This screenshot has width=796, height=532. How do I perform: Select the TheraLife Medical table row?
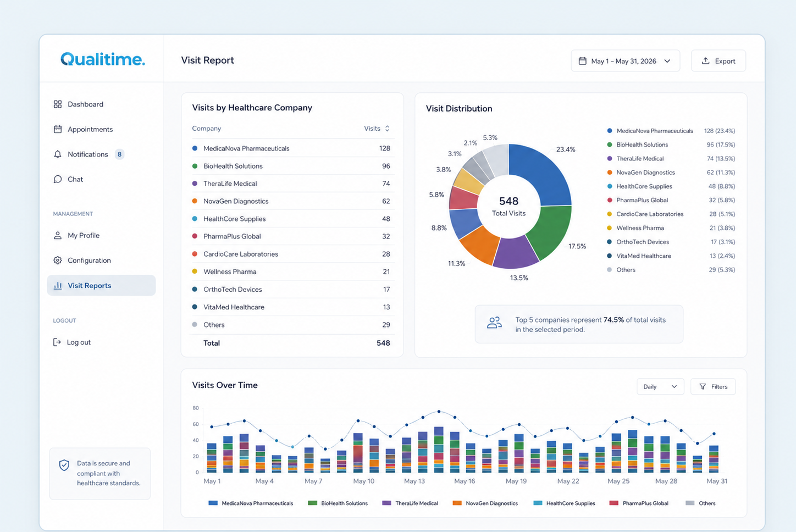point(291,184)
